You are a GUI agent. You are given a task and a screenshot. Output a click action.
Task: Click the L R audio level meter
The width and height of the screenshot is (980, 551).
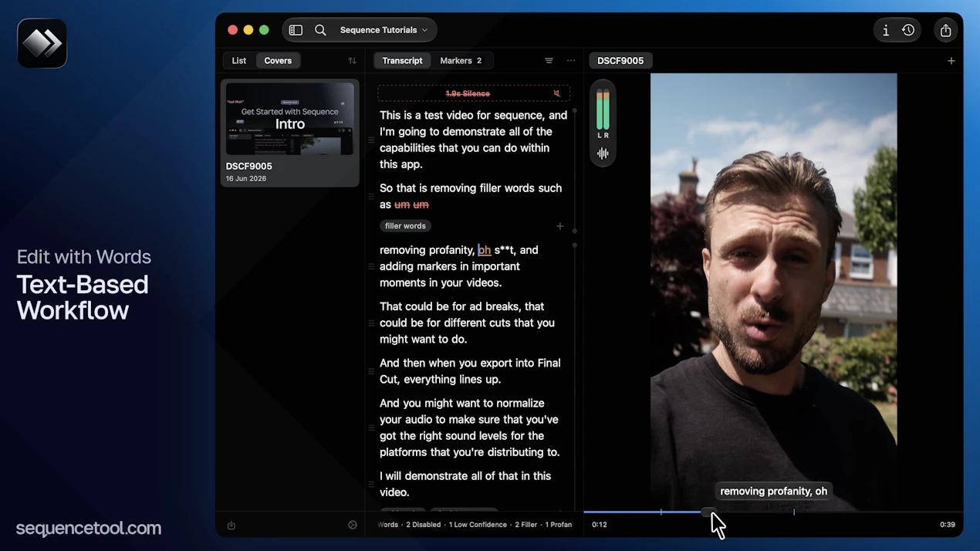603,112
